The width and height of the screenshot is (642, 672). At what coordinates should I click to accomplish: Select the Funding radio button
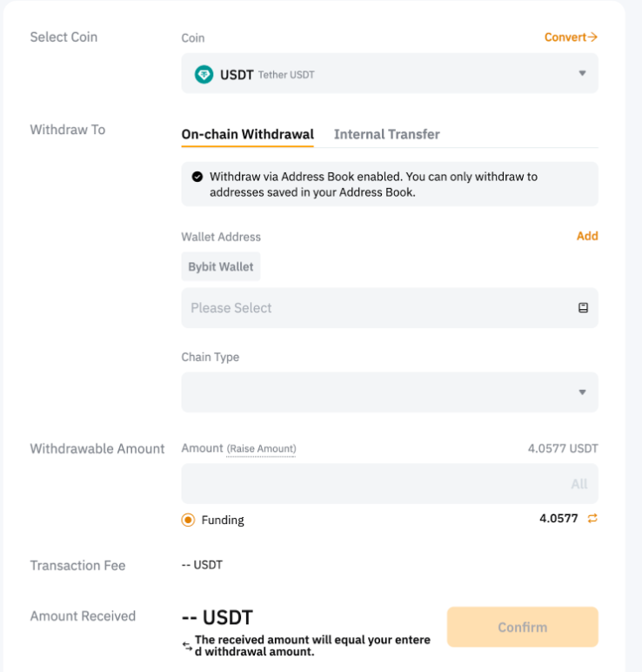(188, 520)
